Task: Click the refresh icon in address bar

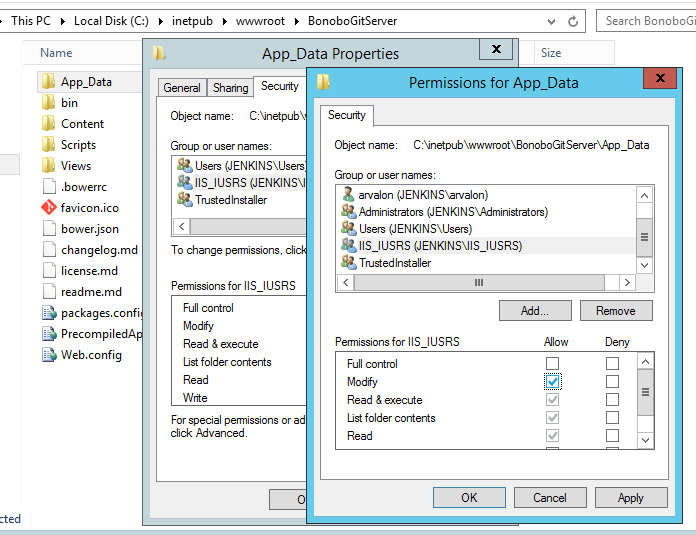Action: [573, 21]
